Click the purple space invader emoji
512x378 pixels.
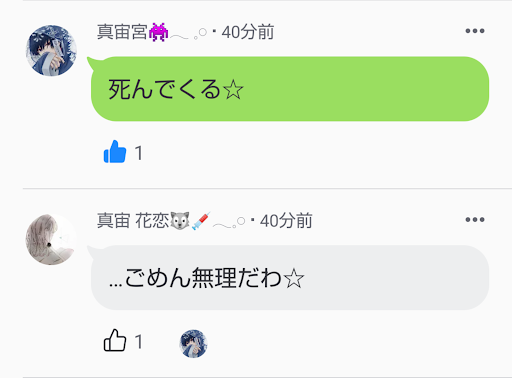click(x=158, y=32)
